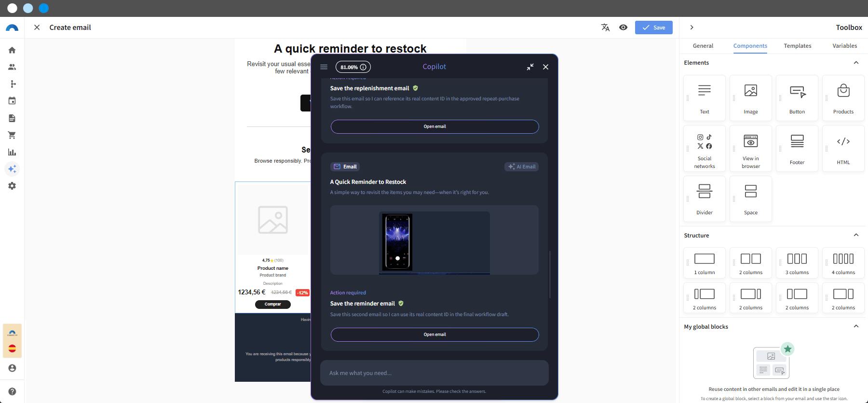
Task: Select the Products element
Action: coord(843,98)
